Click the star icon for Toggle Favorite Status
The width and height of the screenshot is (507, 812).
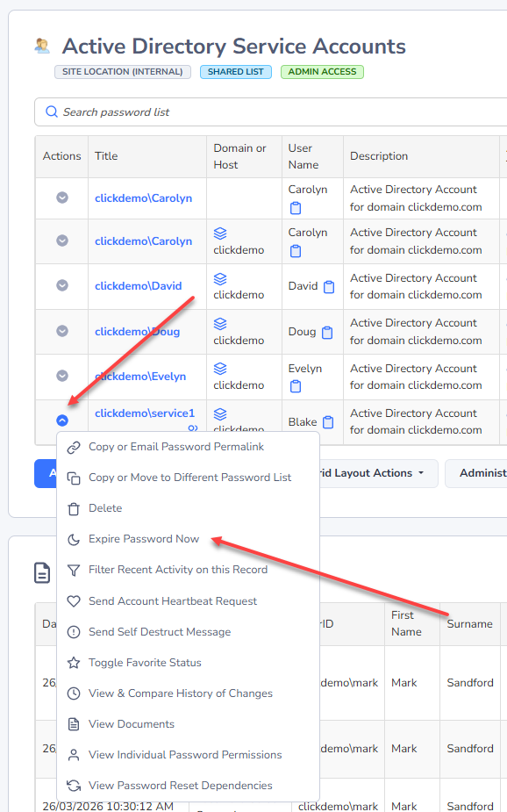click(x=74, y=663)
